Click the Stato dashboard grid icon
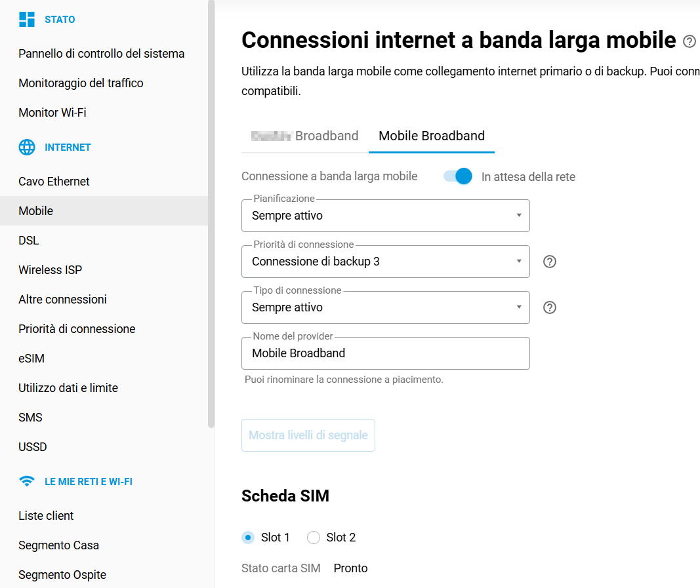The image size is (700, 588). (27, 20)
